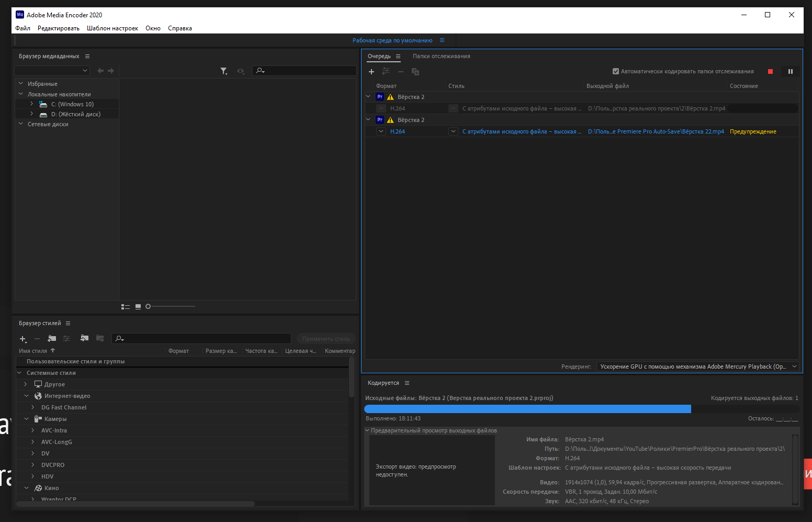Go back in the media browser
This screenshot has height=522, width=812.
pyautogui.click(x=100, y=71)
